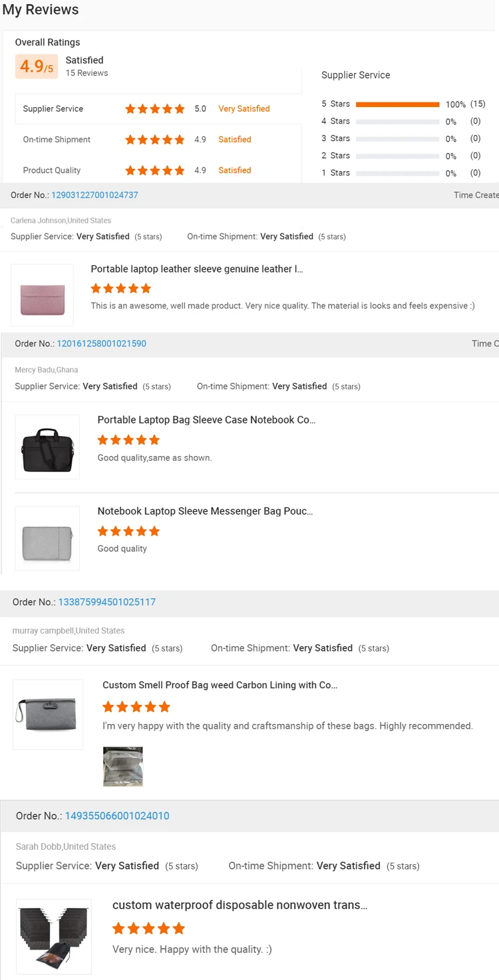499x980 pixels.
Task: Click the Product Quality star rating
Action: click(155, 170)
